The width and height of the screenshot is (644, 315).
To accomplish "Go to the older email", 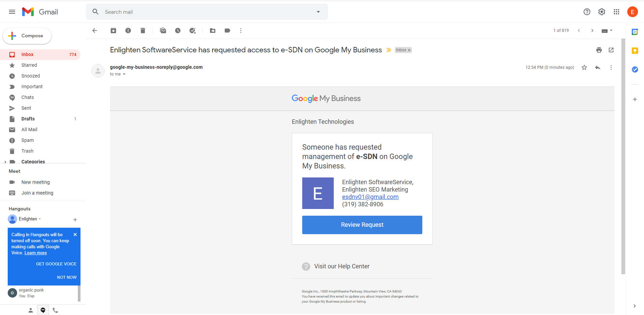I will pyautogui.click(x=592, y=31).
